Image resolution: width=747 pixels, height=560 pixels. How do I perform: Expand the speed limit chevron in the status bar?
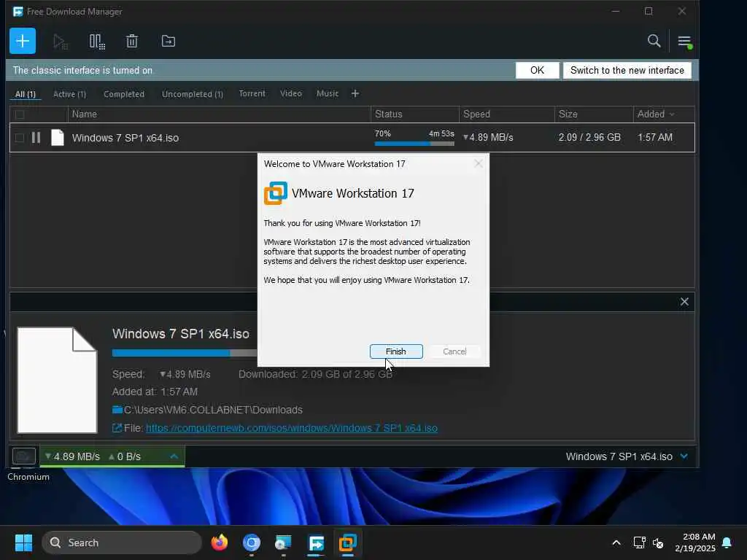(x=174, y=456)
